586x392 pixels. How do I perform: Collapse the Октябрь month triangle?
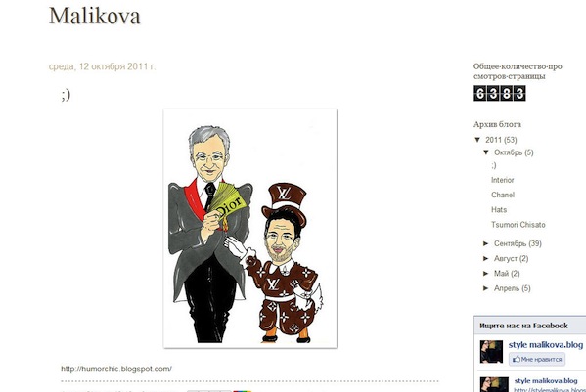(486, 152)
